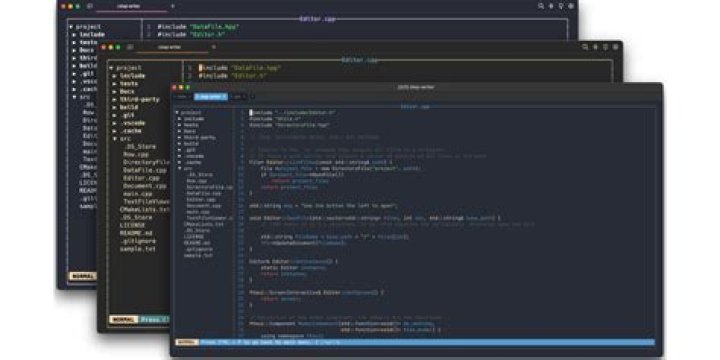720x360 pixels.
Task: Click lightbulb icon in middle window toolbar
Action: coord(605,47)
